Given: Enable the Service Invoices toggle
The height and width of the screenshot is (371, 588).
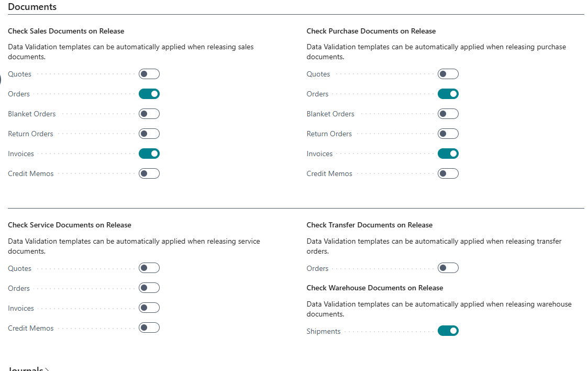Looking at the screenshot, I should point(149,308).
